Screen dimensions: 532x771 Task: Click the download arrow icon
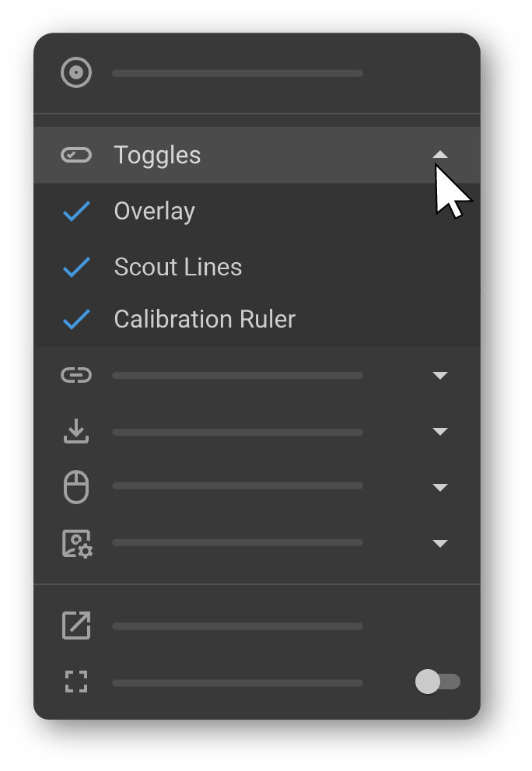[76, 432]
